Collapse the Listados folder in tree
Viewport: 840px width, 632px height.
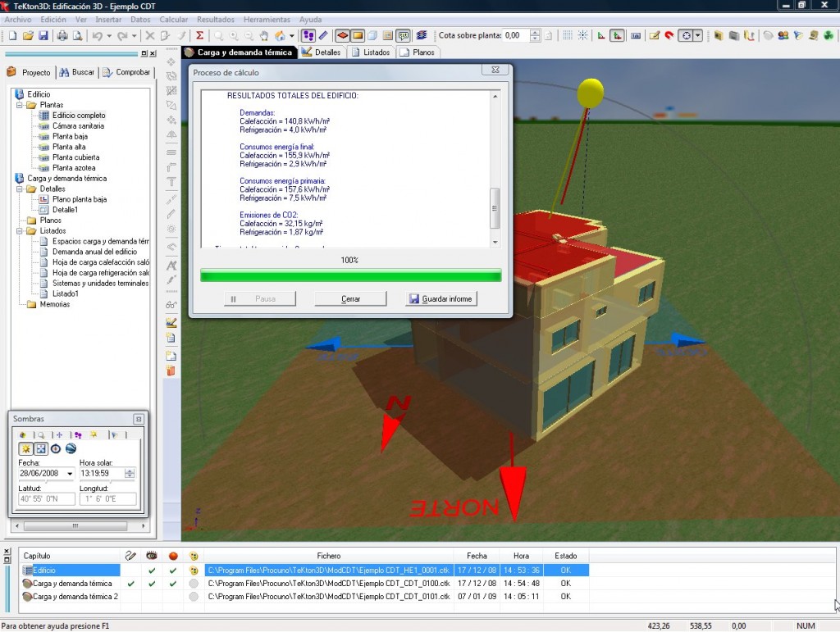pos(20,231)
